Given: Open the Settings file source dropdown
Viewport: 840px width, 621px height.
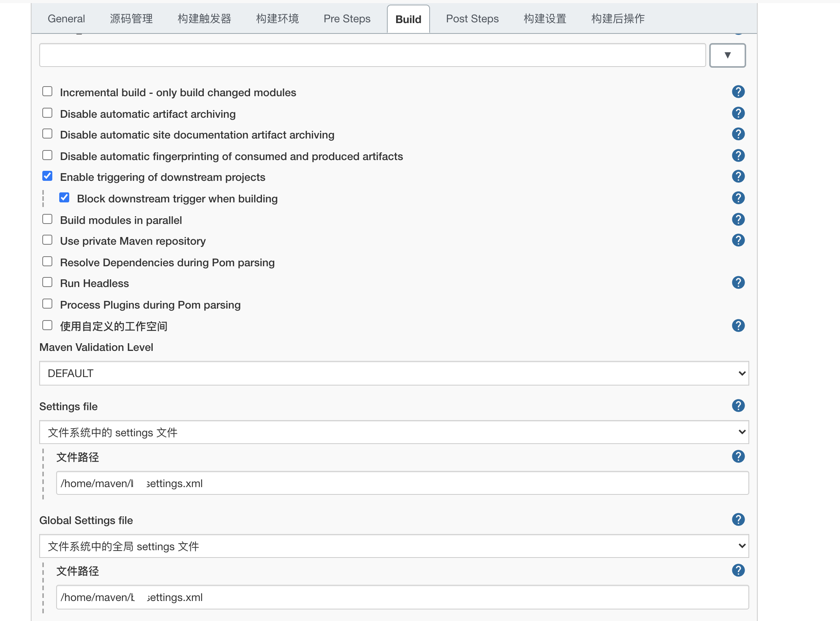Looking at the screenshot, I should tap(393, 432).
